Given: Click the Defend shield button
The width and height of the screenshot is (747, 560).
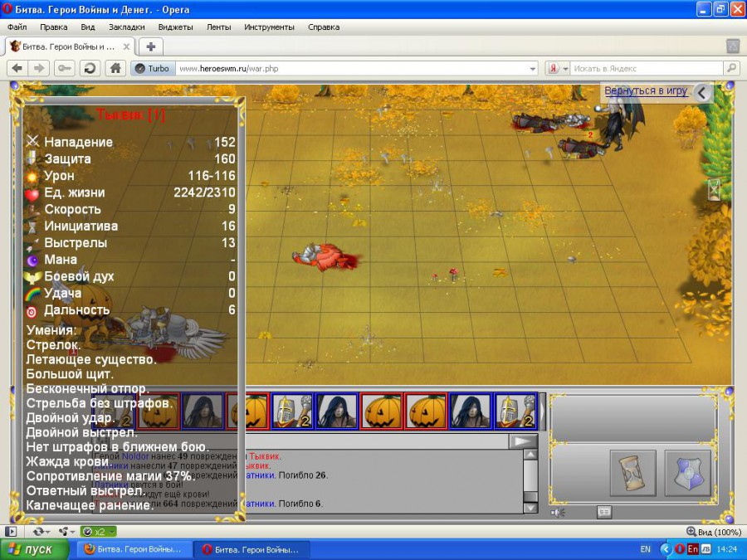Looking at the screenshot, I should [688, 473].
